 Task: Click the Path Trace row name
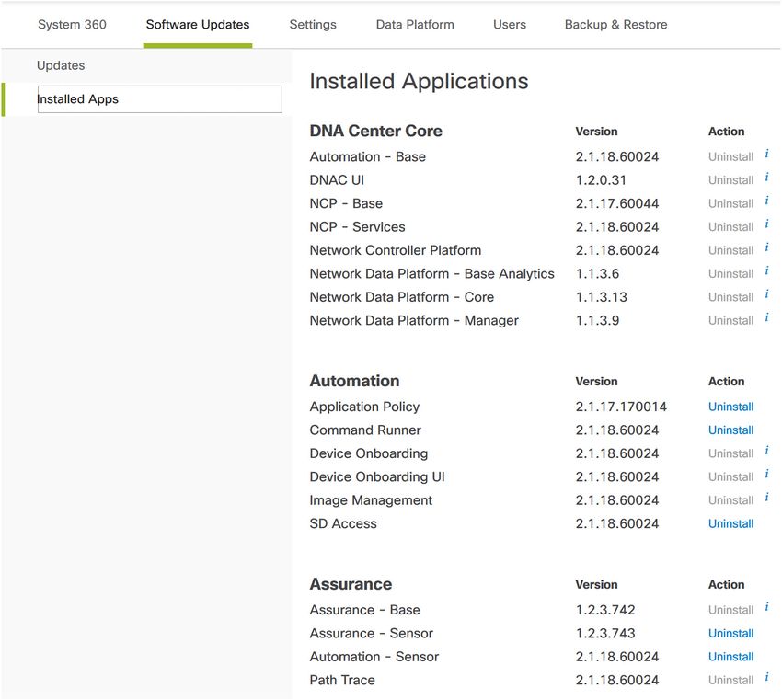tap(342, 681)
